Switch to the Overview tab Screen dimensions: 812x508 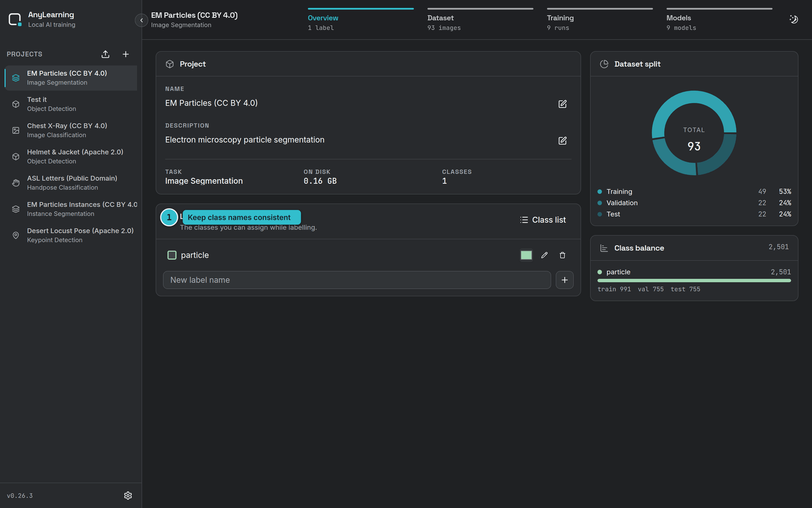(360, 20)
